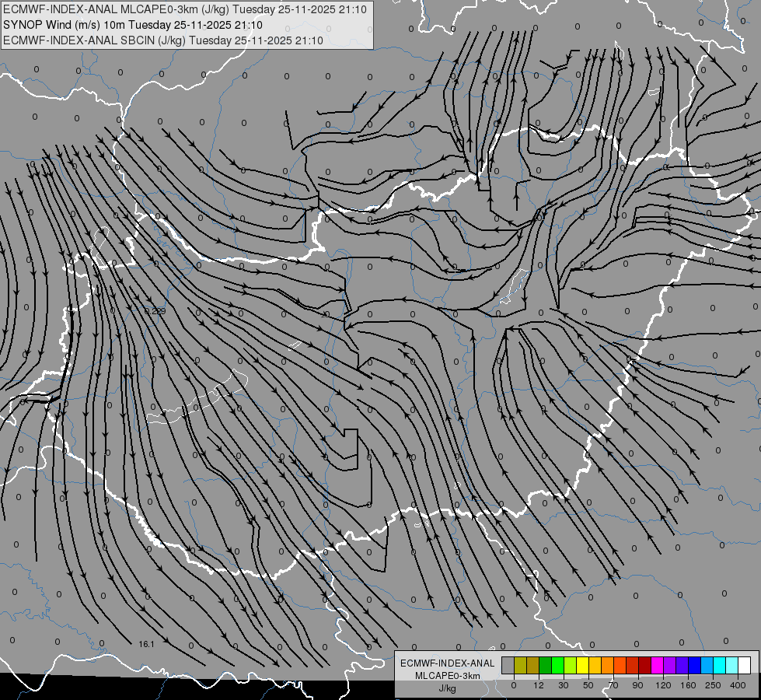Screen dimensions: 761x700
Task: Click the legend scale value 160
Action: point(688,685)
